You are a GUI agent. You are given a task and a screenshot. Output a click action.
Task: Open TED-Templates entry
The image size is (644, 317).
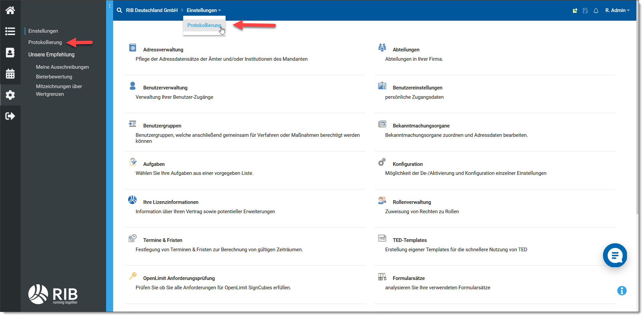(x=410, y=240)
